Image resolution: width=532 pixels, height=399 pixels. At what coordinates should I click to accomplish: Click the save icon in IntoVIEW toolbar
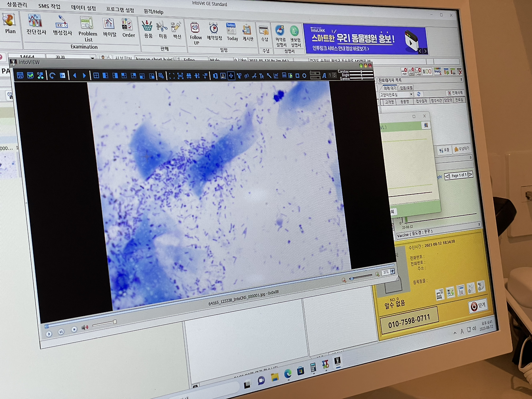point(20,75)
